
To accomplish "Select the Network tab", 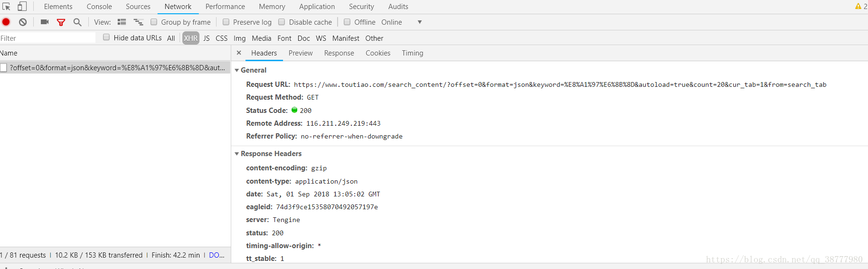I will (178, 7).
